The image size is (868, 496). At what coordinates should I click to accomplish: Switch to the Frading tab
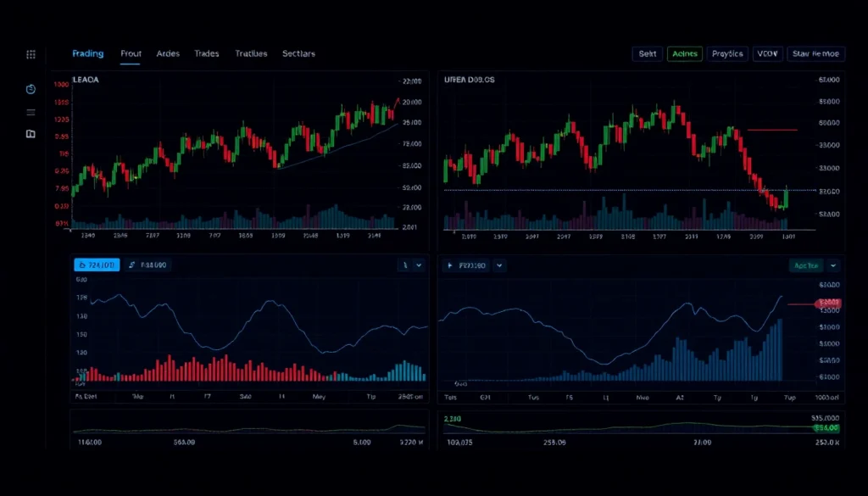click(88, 53)
